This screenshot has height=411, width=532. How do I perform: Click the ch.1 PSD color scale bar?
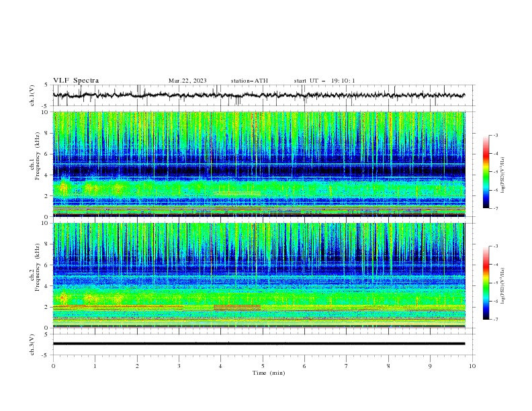pyautogui.click(x=486, y=172)
